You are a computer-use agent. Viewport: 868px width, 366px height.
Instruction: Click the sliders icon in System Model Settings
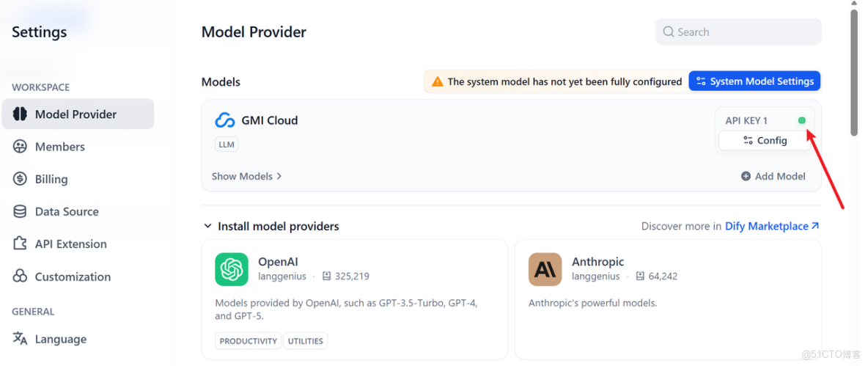(x=701, y=81)
